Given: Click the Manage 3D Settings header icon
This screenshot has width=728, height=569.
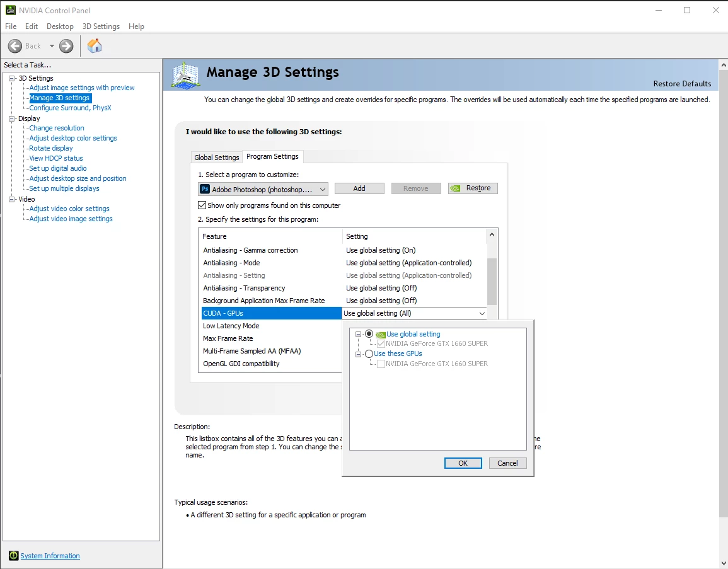Looking at the screenshot, I should pyautogui.click(x=186, y=75).
